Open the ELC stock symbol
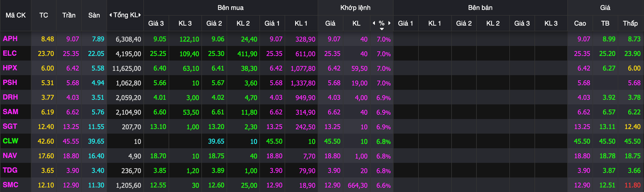The image size is (644, 192). (x=10, y=54)
